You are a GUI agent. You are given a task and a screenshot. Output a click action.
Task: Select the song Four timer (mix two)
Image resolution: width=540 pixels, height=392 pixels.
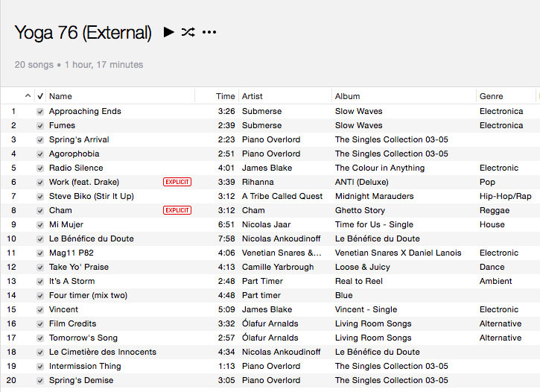[88, 295]
